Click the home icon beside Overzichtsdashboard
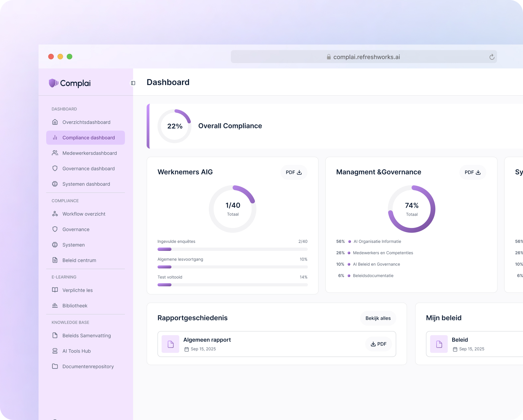Image resolution: width=523 pixels, height=420 pixels. (x=55, y=122)
